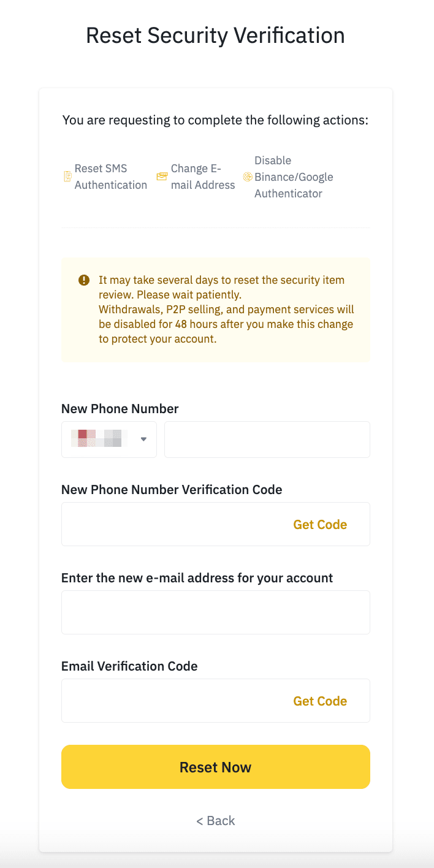Click the Reset Security Verification heading

(x=215, y=35)
